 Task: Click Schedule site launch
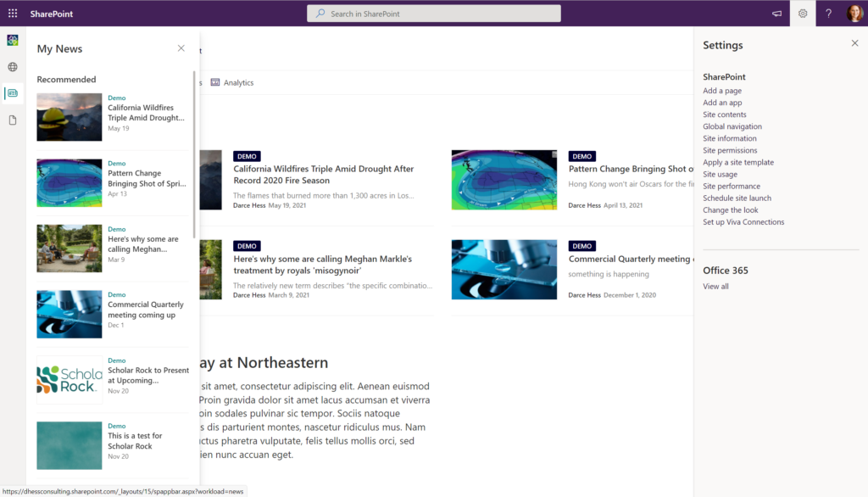[737, 198]
